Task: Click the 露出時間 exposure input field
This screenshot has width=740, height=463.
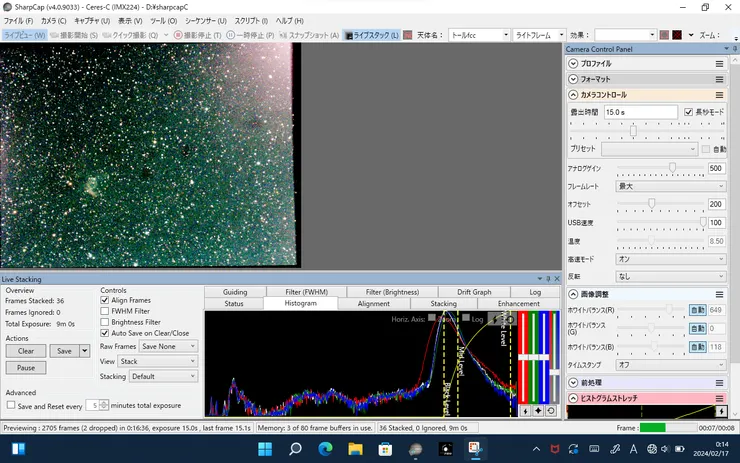Action: point(640,112)
